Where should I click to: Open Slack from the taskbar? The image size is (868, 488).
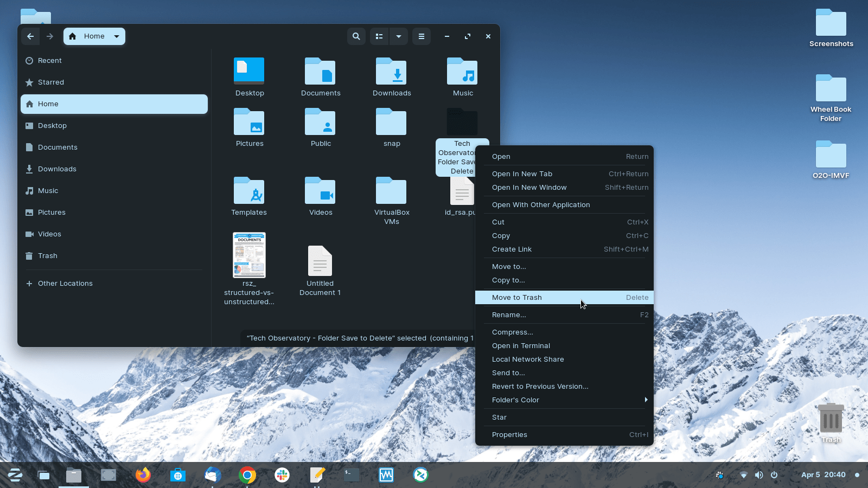coord(282,475)
